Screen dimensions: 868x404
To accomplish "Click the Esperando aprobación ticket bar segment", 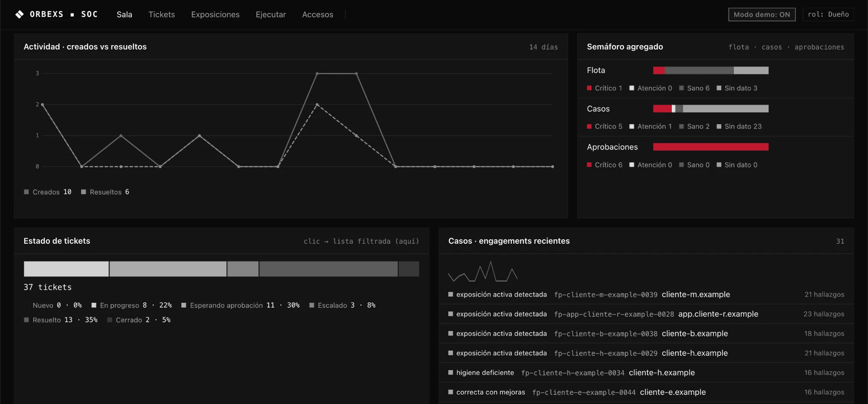I will point(168,269).
